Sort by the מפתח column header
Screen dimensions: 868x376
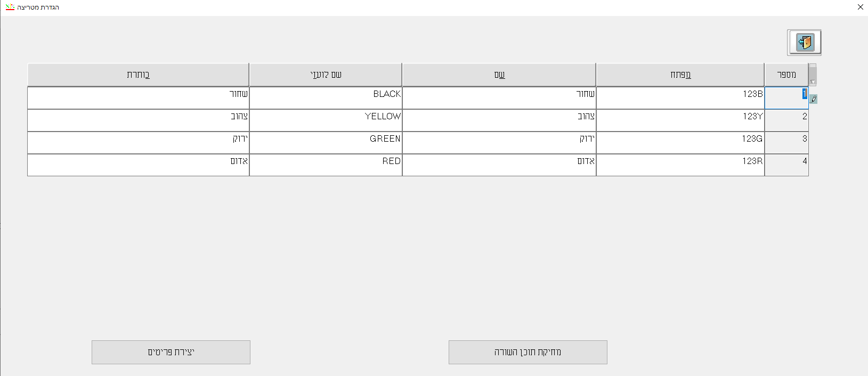pyautogui.click(x=680, y=75)
